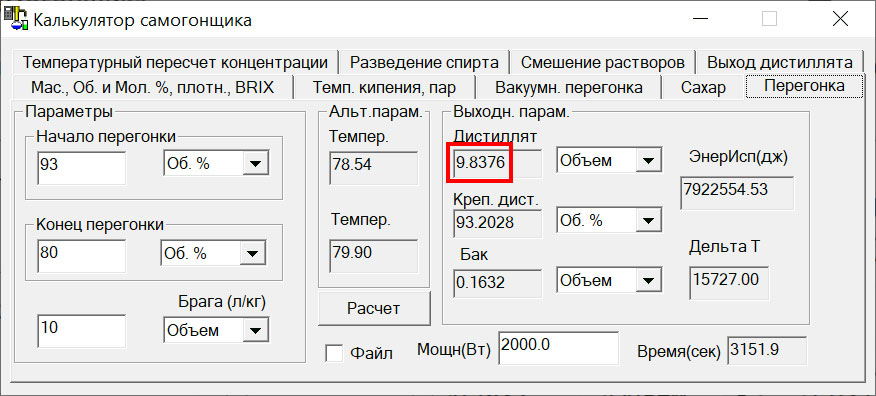Image resolution: width=876 pixels, height=396 pixels.
Task: Click the Креп. дист. value 93.2028
Action: [497, 223]
